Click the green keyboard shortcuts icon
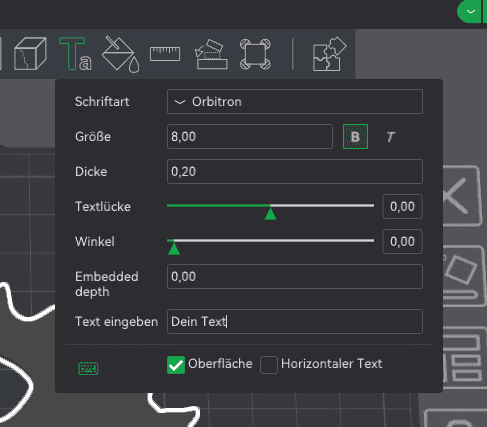This screenshot has height=427, width=487. pos(88,368)
